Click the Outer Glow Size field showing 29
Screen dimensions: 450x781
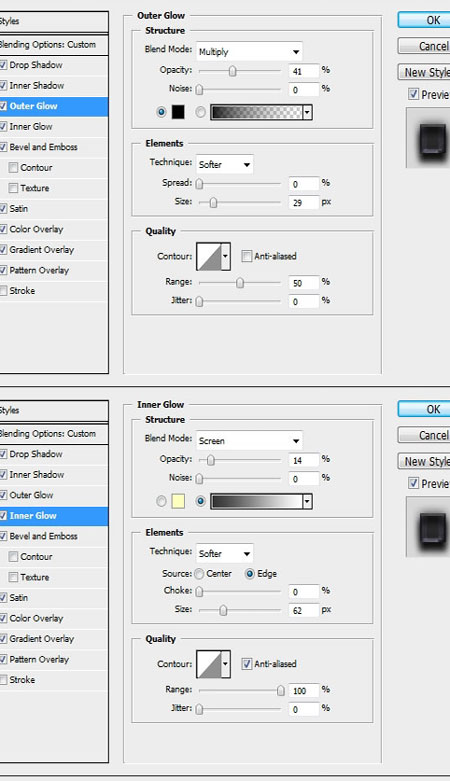[303, 202]
